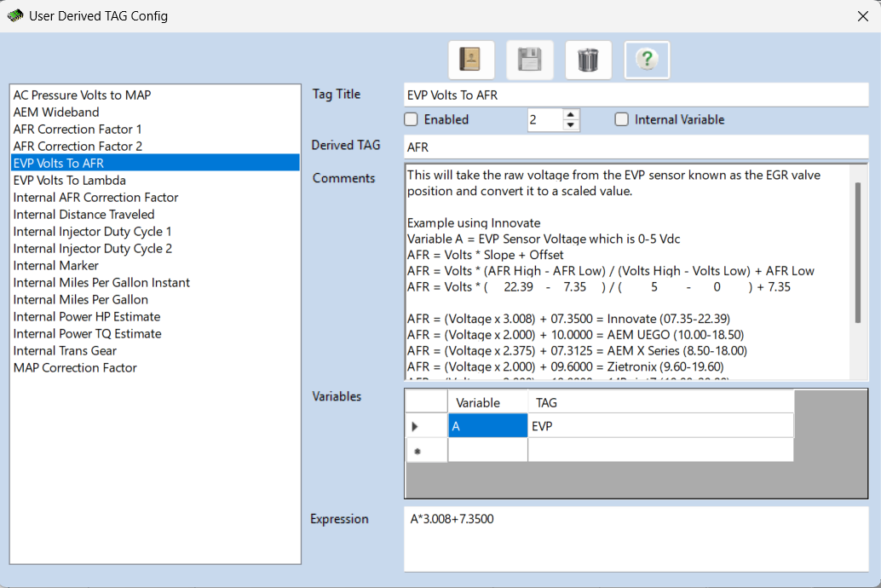Open help with the question mark icon
881x588 pixels.
pyautogui.click(x=647, y=60)
